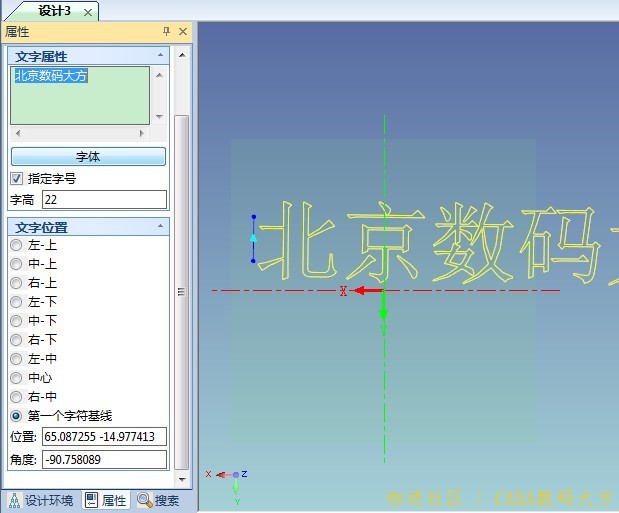Screen dimensions: 619x513
Task: Open the 搜索 tab
Action: click(158, 501)
